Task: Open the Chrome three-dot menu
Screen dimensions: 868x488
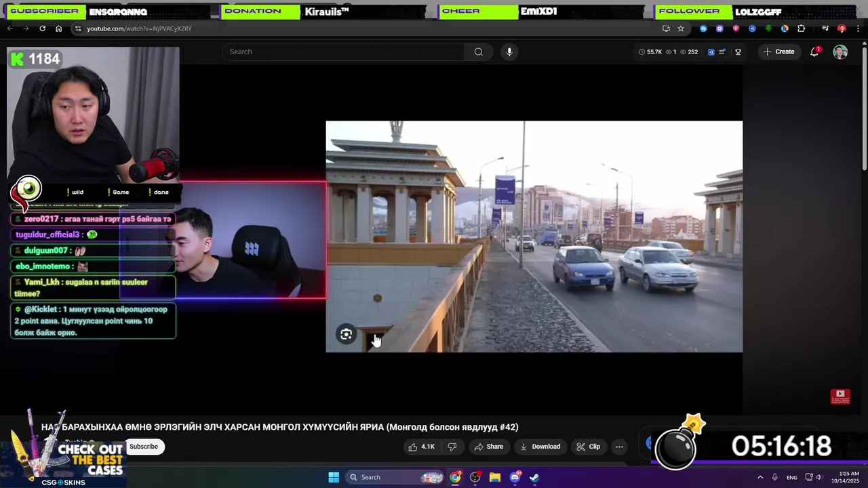Action: tap(858, 28)
